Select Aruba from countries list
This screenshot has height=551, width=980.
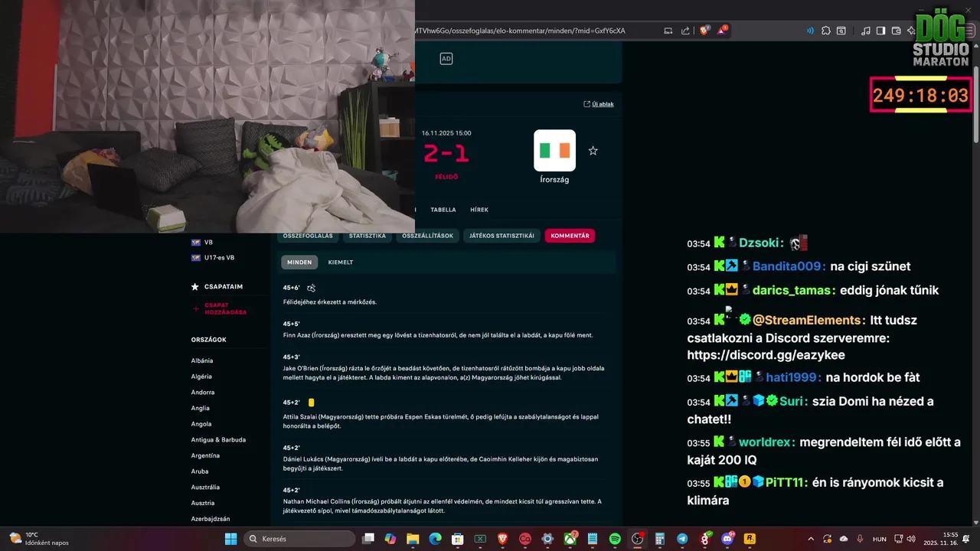point(200,471)
